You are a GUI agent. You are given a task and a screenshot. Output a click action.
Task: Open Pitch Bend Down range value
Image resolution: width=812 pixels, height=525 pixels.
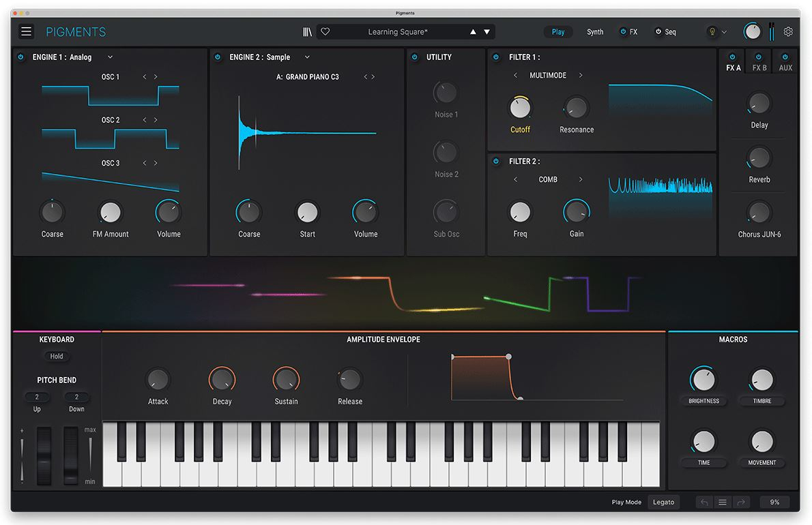[76, 397]
